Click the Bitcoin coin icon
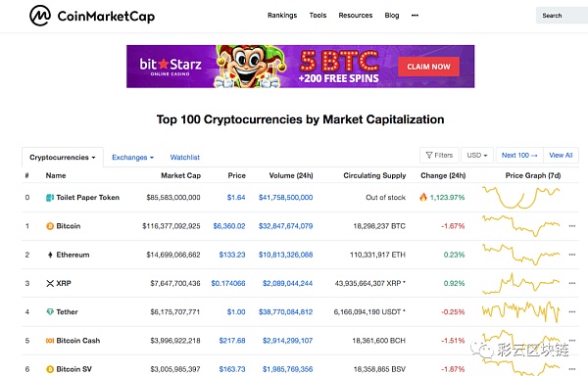The height and width of the screenshot is (376, 588). pos(50,226)
